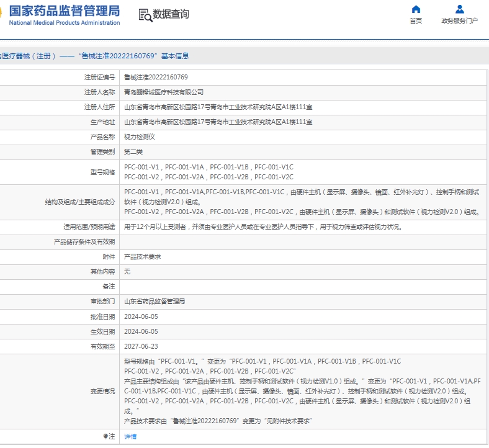Click the 有效期至 row label
This screenshot has height=448, width=489.
102,346
